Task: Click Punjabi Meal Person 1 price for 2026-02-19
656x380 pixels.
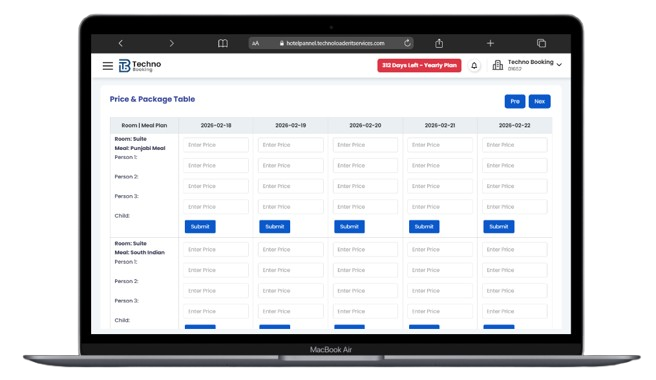Action: 291,145
